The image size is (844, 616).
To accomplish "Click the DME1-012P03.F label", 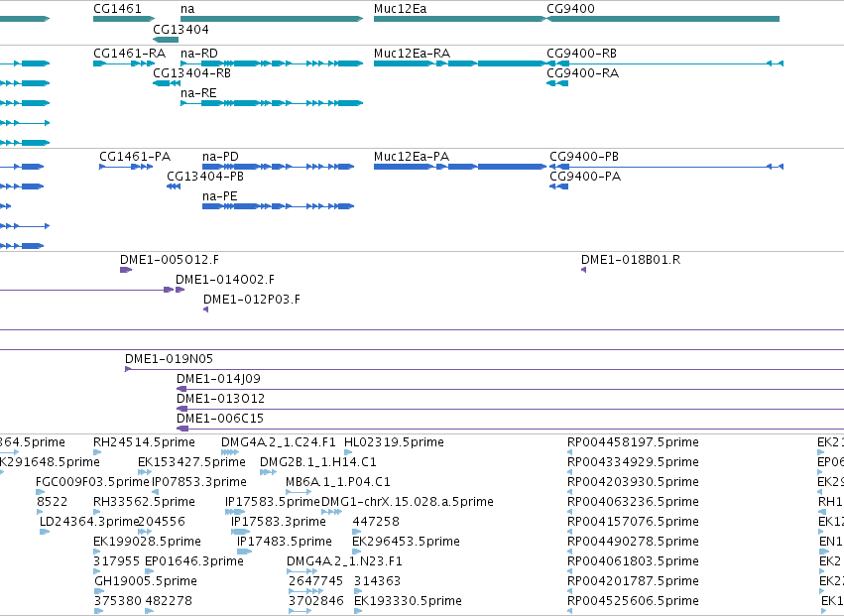I will pyautogui.click(x=251, y=300).
